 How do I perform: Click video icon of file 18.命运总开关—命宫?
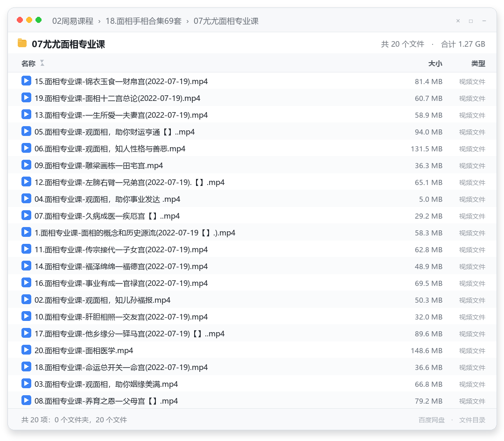pos(26,367)
